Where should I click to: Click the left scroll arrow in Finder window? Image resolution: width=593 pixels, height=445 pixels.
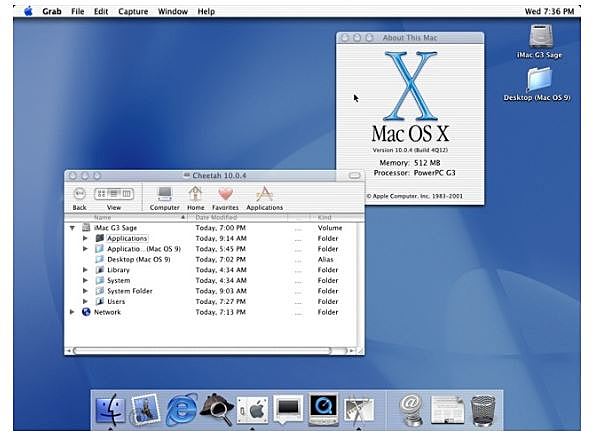coord(69,351)
